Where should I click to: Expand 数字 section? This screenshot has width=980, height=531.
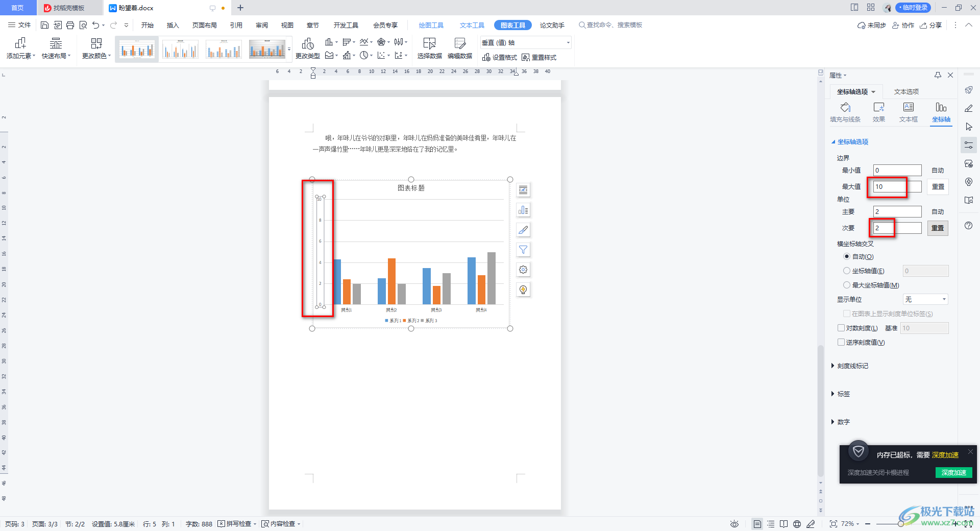click(x=841, y=422)
